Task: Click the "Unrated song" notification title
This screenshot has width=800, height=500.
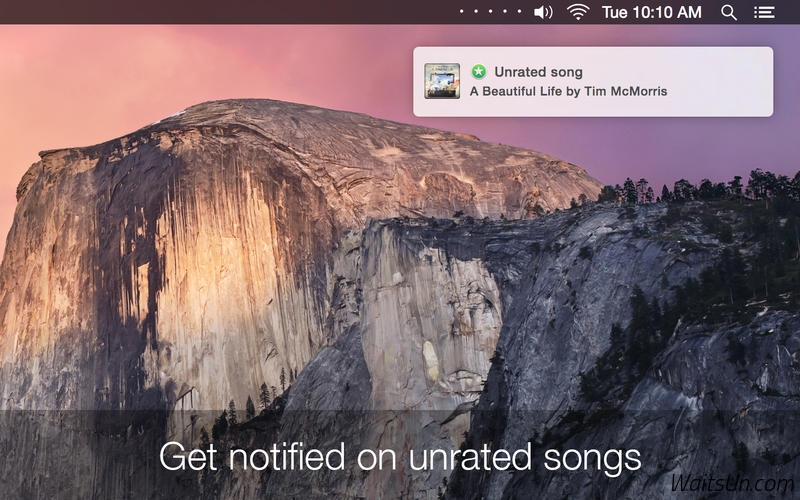Action: coord(538,72)
